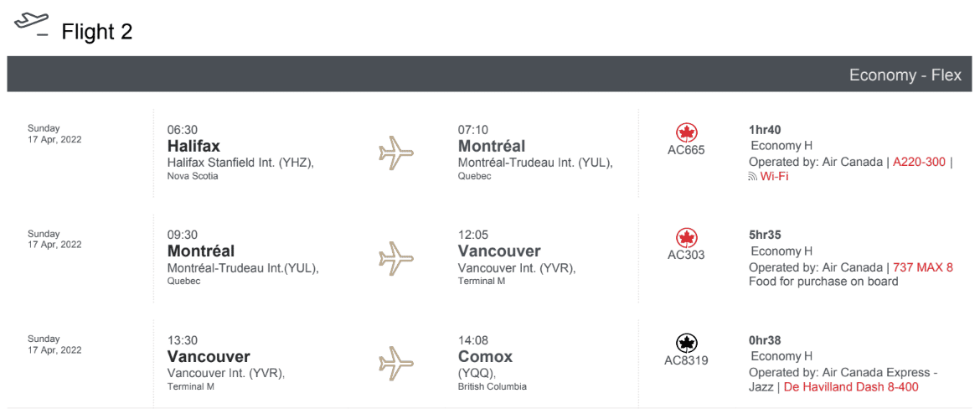
Task: Click the Wi-Fi signal icon
Action: [x=752, y=177]
